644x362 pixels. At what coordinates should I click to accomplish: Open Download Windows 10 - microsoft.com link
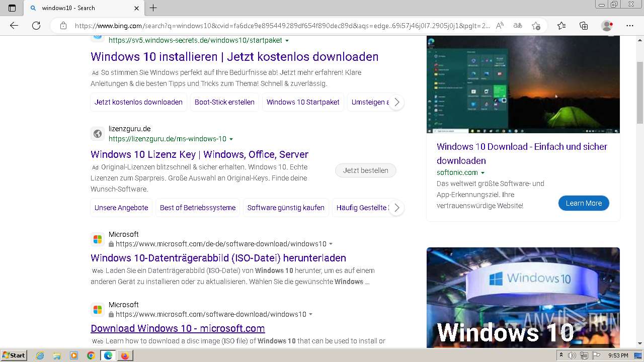[178, 328]
